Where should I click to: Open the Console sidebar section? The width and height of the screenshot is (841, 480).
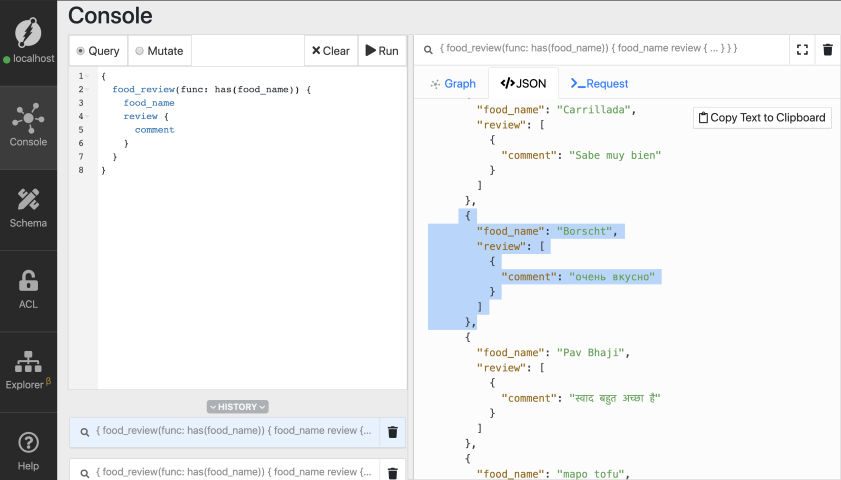[28, 126]
